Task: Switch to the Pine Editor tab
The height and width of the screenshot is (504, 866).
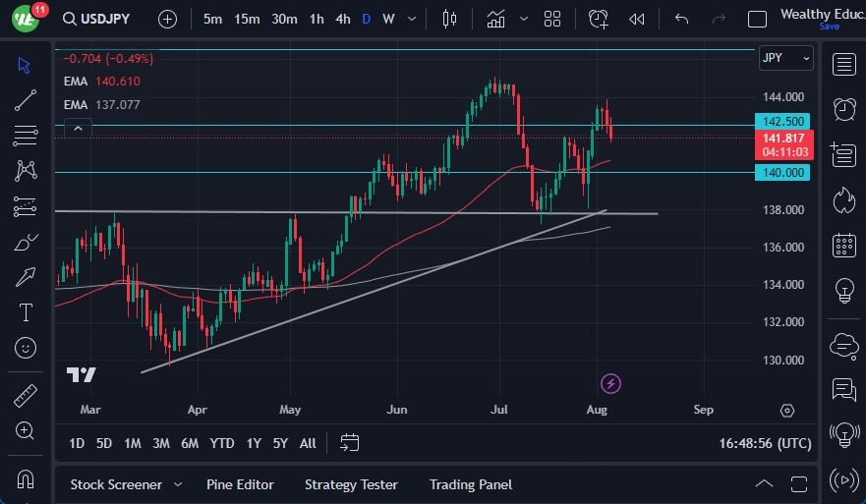Action: click(240, 484)
